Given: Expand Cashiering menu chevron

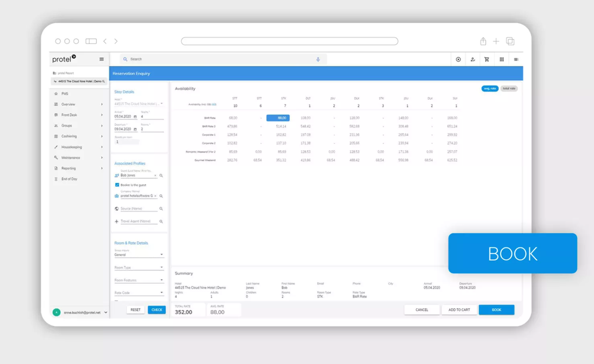Looking at the screenshot, I should tap(102, 137).
